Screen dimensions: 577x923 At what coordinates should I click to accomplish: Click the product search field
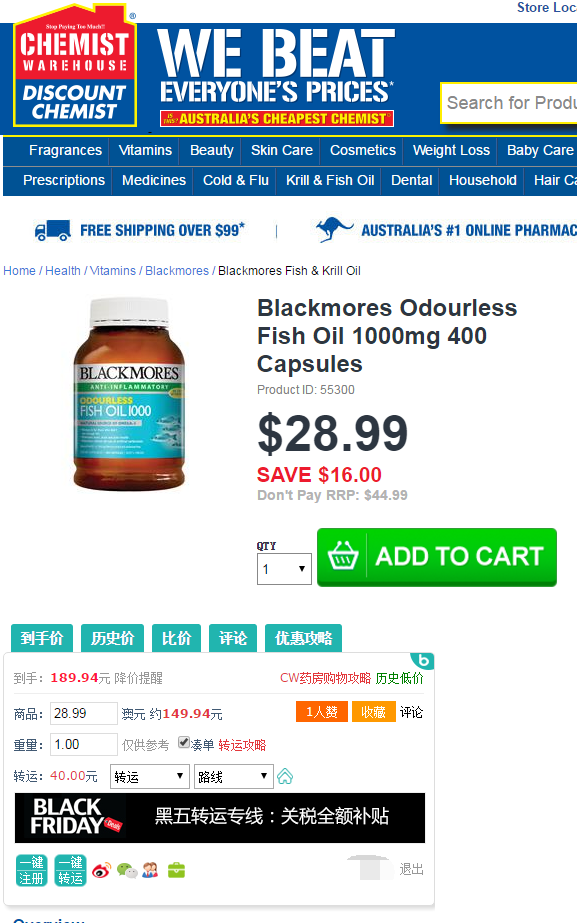(x=510, y=103)
